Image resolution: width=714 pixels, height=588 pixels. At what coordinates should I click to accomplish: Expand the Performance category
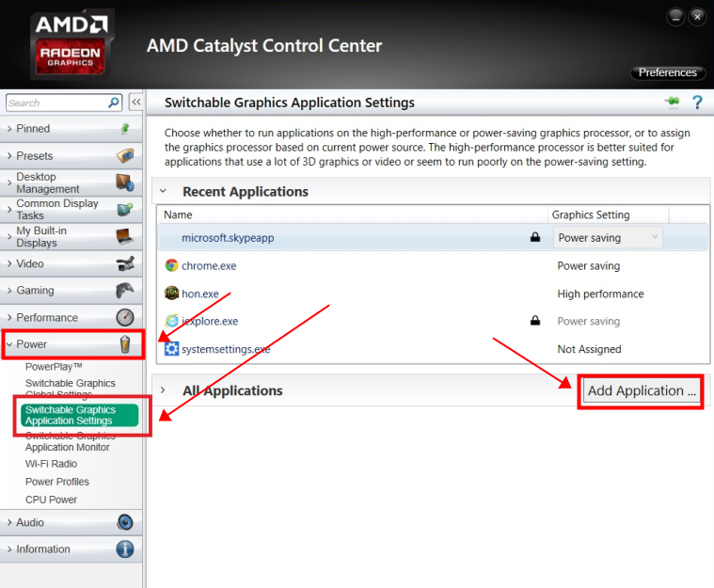[9, 317]
